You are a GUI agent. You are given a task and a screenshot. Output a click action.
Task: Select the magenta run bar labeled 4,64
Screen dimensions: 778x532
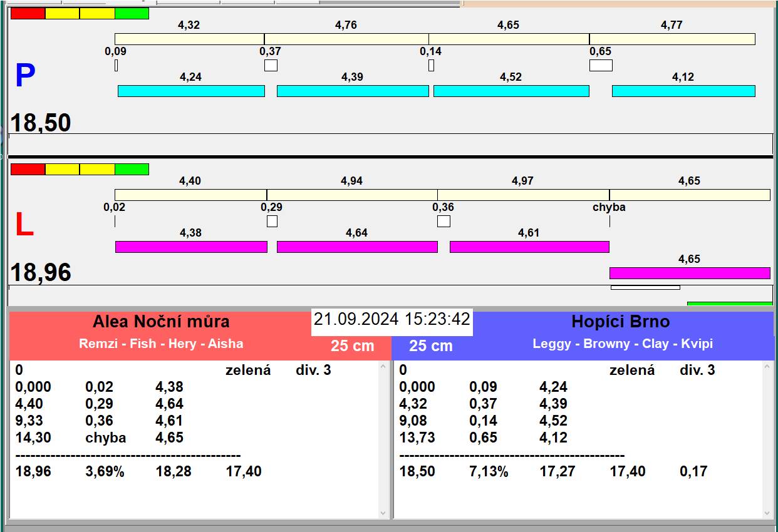(357, 247)
